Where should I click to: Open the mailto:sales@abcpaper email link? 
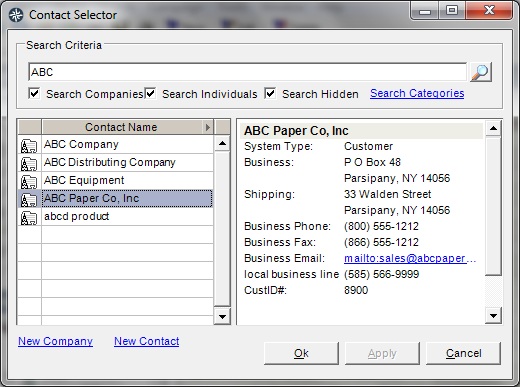click(410, 258)
